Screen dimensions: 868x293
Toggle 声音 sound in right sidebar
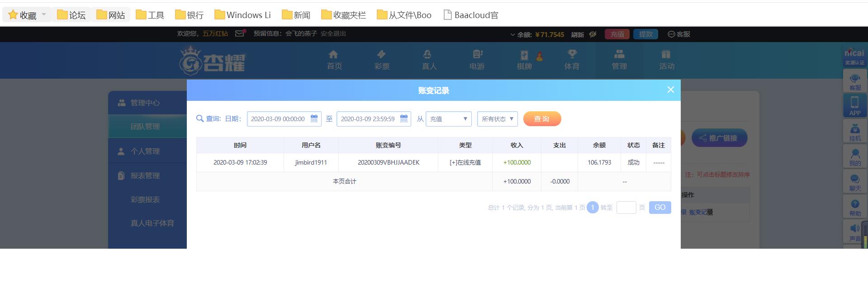[x=855, y=232]
